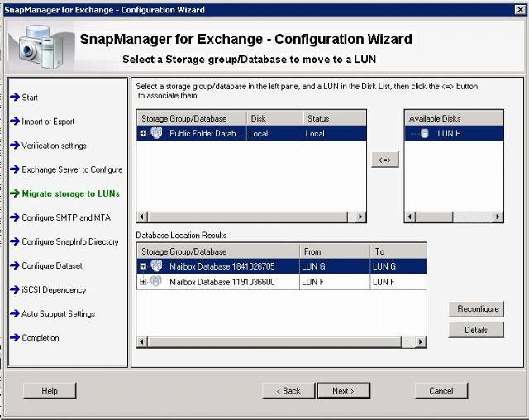Click left arrow of Available Disks scrollbar
Screen dimensions: 529x420
point(410,217)
